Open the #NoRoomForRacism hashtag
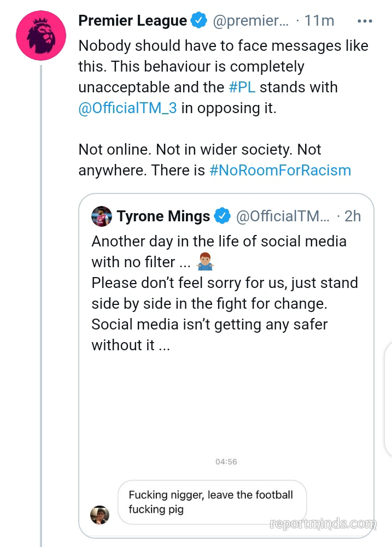 [280, 170]
